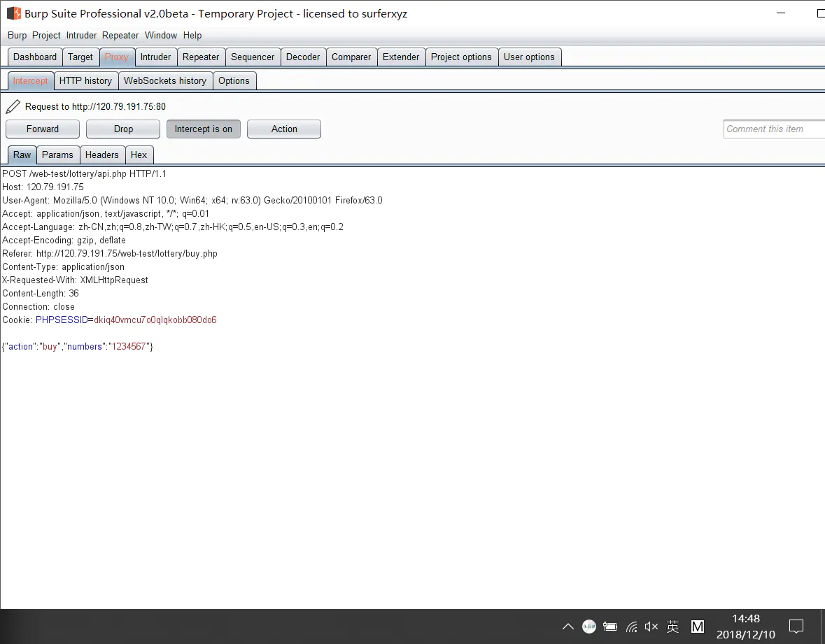Click the "action" key in the JSON body

pyautogui.click(x=20, y=346)
